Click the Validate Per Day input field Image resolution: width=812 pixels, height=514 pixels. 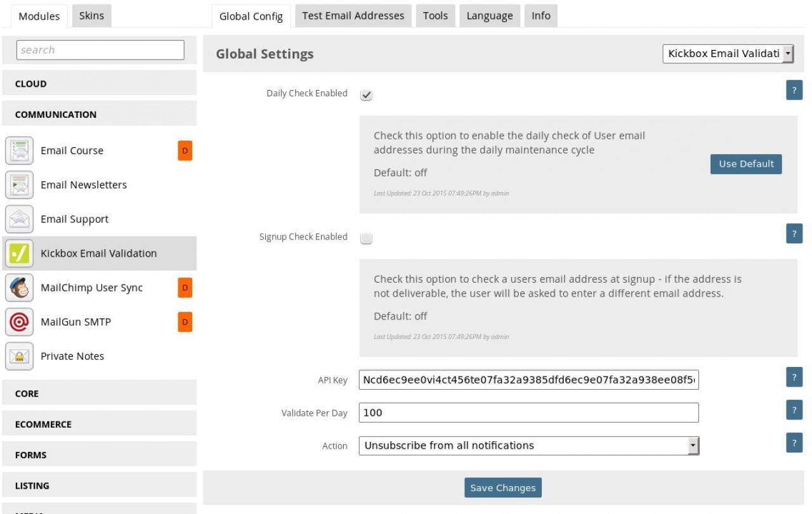pyautogui.click(x=528, y=413)
